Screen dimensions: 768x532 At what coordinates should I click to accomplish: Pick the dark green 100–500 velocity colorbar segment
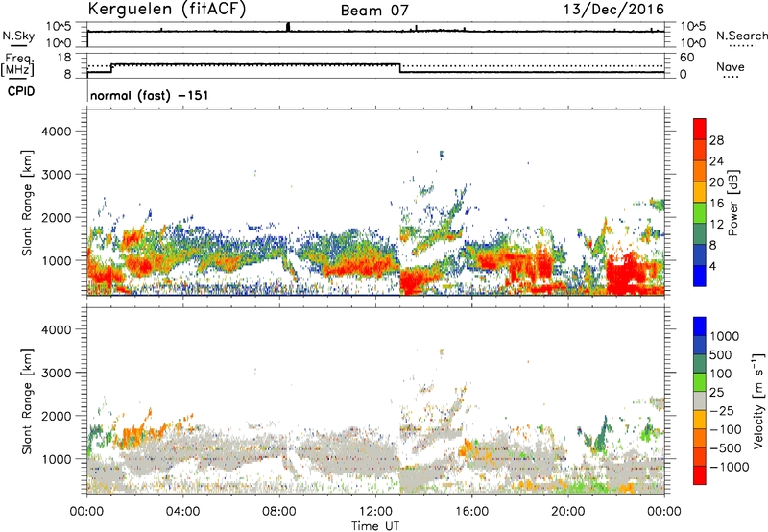point(700,364)
